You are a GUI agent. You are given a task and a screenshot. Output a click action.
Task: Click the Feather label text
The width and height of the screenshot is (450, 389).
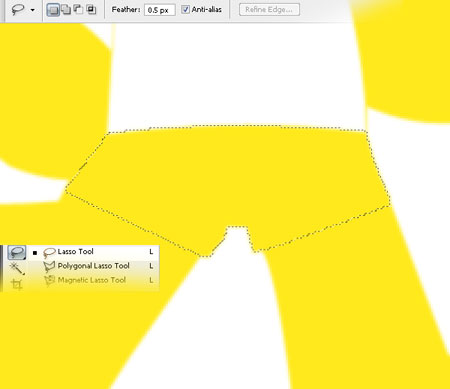[126, 10]
